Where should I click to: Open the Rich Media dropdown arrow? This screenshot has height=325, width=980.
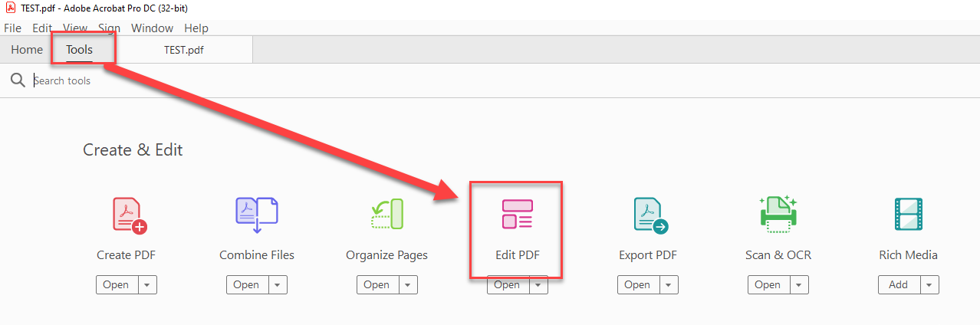point(929,285)
